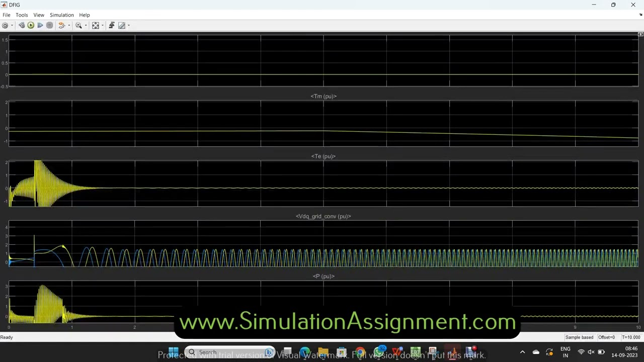
Task: Run the simulation with green play button
Action: pyautogui.click(x=31, y=25)
